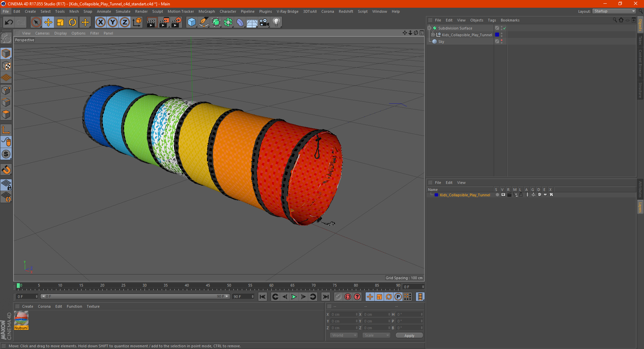Select the Move tool in top toolbar
644x349 pixels.
click(48, 22)
